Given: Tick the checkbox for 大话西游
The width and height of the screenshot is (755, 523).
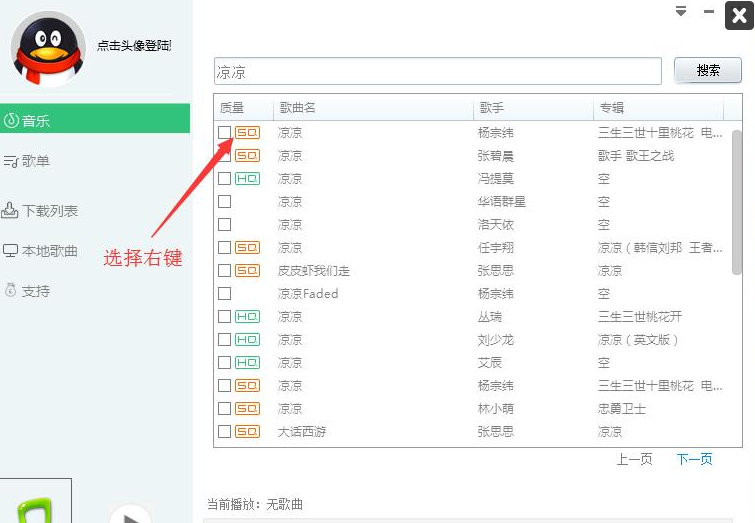Looking at the screenshot, I should click(x=224, y=431).
